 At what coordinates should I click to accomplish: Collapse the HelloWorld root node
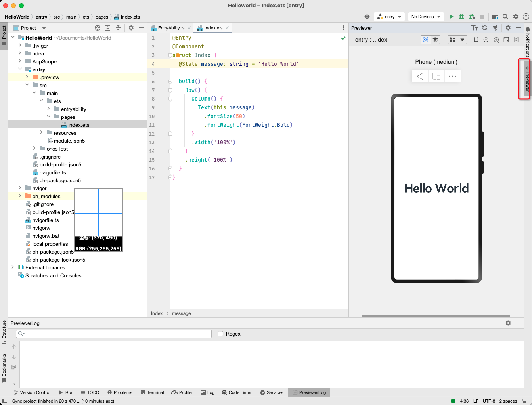tap(13, 37)
